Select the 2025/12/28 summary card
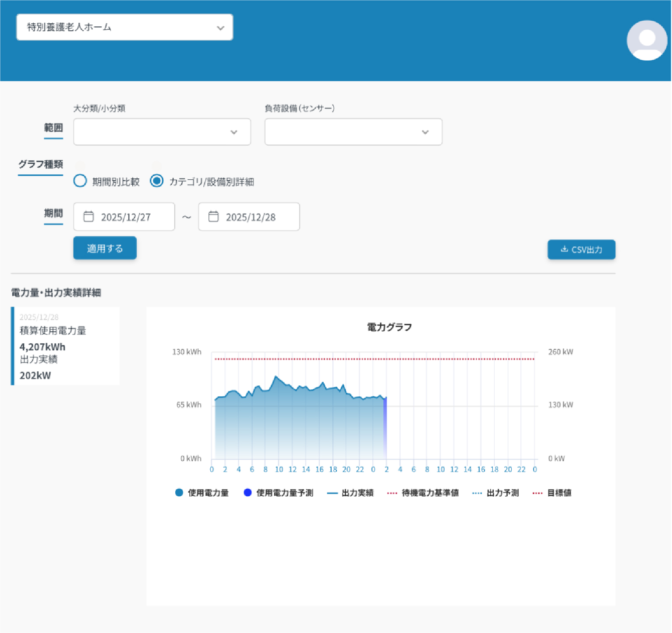 pos(65,346)
